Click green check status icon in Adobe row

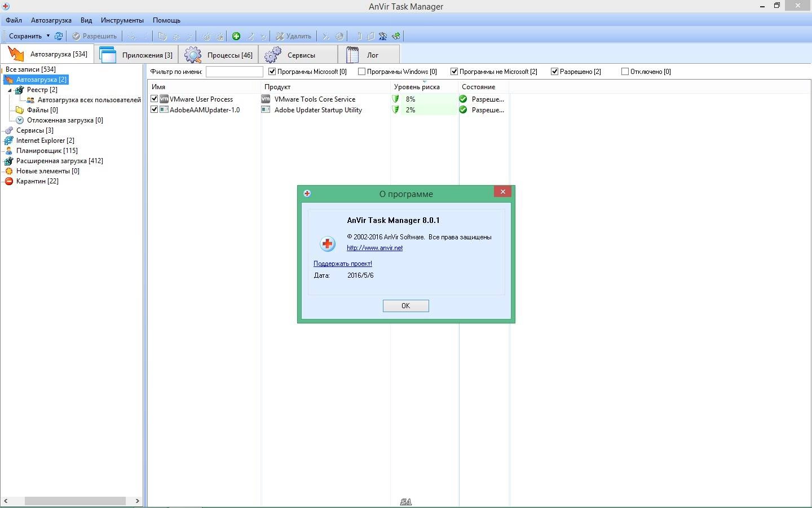(464, 110)
